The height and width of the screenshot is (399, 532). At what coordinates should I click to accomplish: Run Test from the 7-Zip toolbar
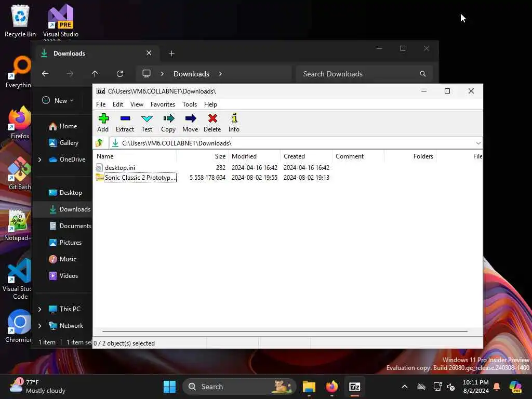coord(147,123)
